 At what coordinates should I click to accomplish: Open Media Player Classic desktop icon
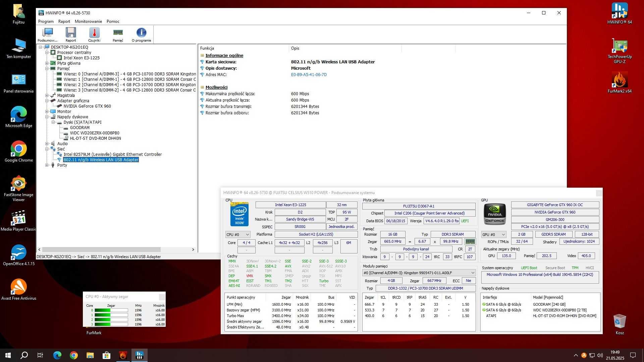pyautogui.click(x=19, y=221)
